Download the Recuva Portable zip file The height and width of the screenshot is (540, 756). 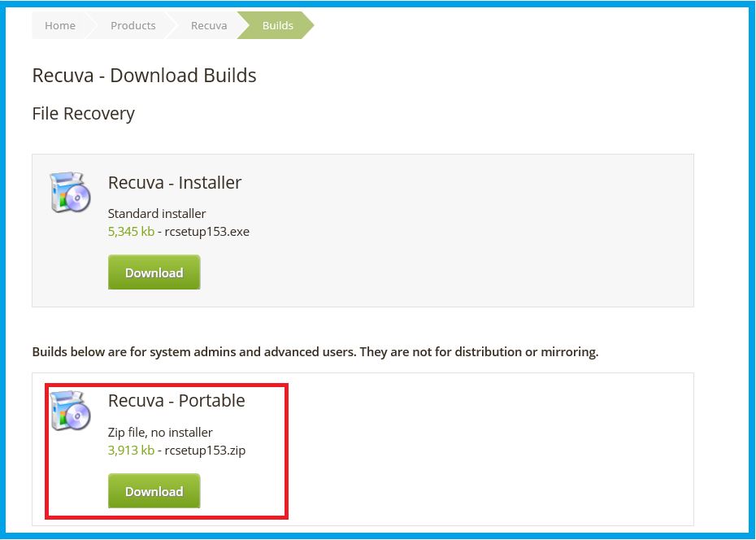pyautogui.click(x=154, y=491)
